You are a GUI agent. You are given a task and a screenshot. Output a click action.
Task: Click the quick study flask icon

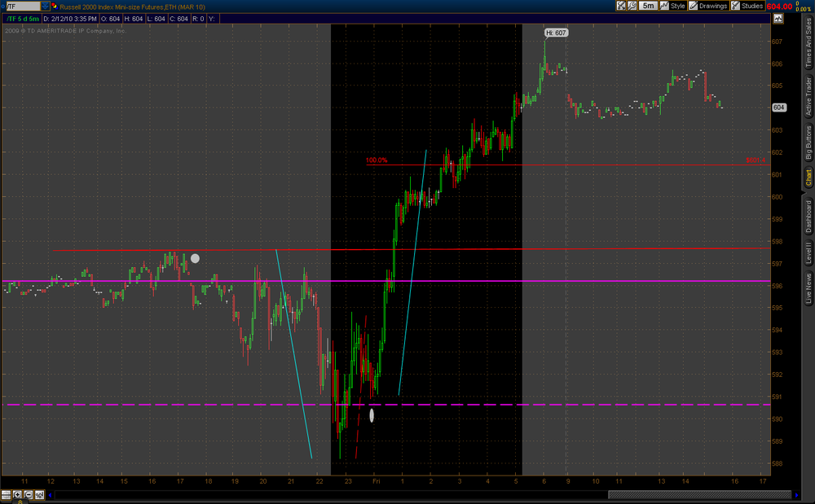click(621, 6)
